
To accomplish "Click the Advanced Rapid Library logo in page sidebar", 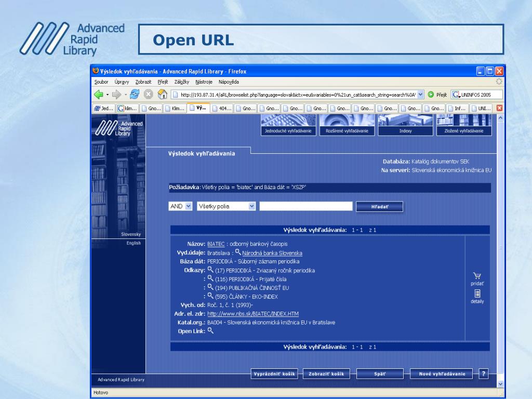I will [x=119, y=128].
